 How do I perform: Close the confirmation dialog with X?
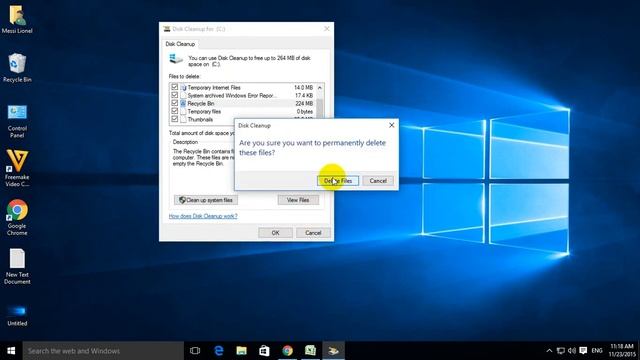tap(391, 125)
